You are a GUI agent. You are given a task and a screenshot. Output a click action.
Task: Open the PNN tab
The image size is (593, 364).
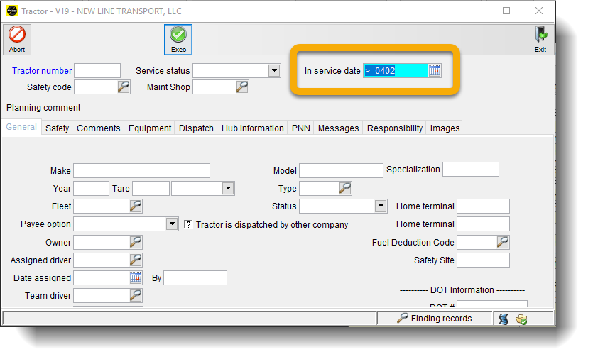click(300, 128)
